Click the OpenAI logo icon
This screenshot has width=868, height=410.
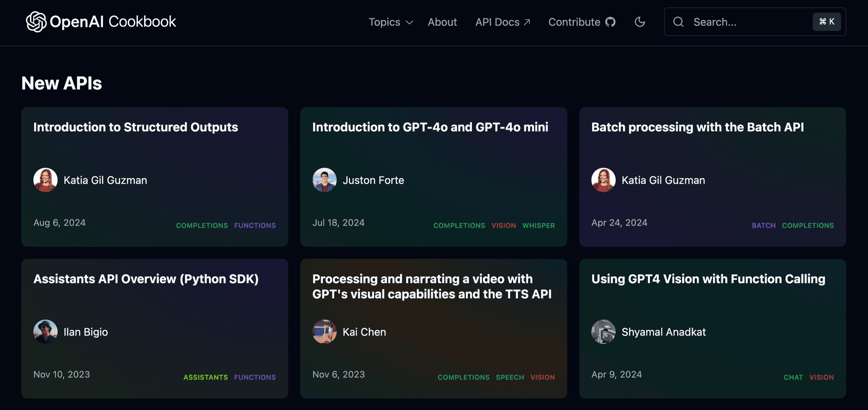point(36,22)
